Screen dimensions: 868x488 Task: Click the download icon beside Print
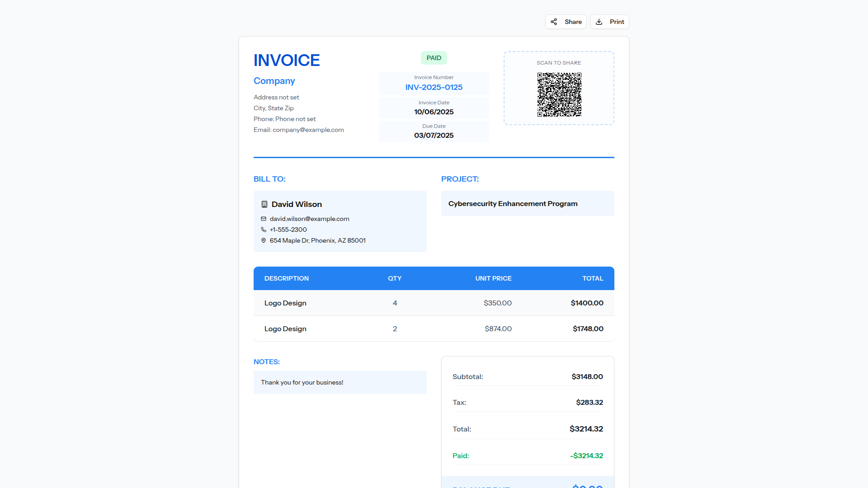(599, 22)
